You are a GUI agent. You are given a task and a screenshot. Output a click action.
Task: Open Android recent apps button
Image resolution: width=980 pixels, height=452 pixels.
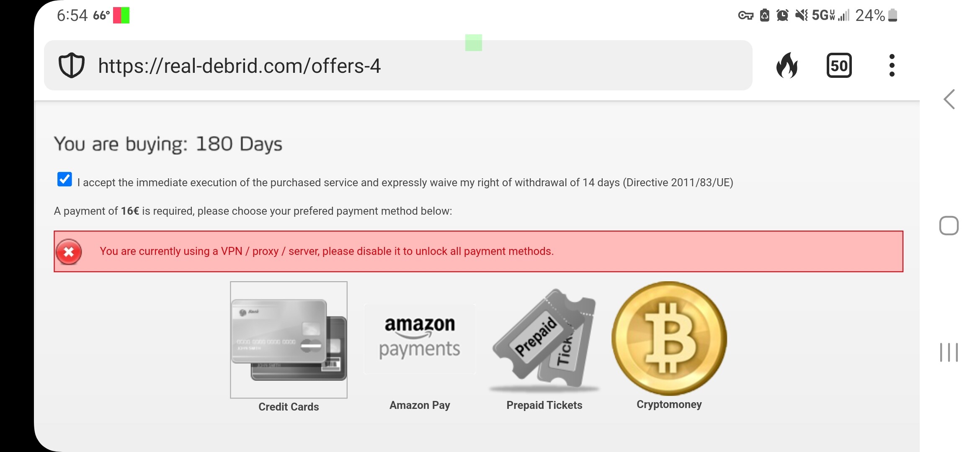coord(949,352)
